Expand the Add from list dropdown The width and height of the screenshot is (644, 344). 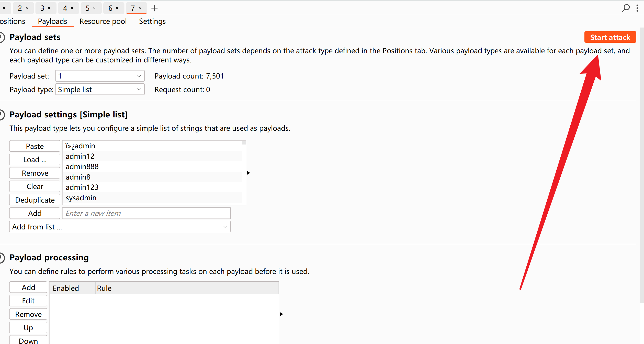[120, 227]
